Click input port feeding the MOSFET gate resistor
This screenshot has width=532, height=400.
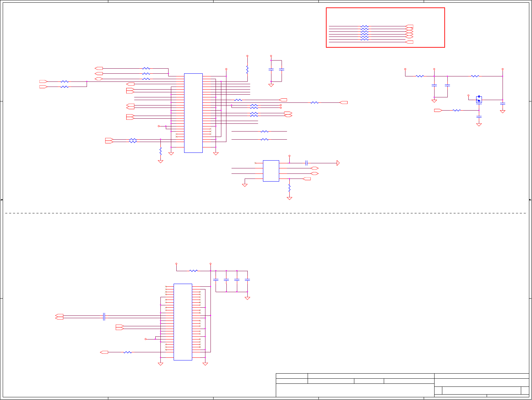(438, 110)
